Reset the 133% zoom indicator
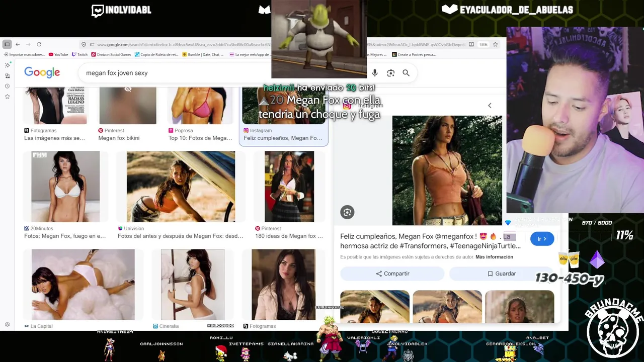Image resolution: width=644 pixels, height=362 pixels. pyautogui.click(x=483, y=44)
